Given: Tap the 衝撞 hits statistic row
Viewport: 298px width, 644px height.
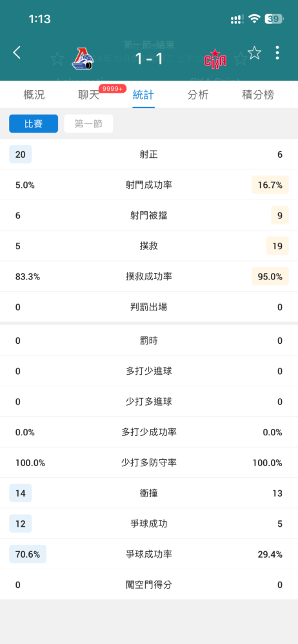Looking at the screenshot, I should (x=149, y=493).
